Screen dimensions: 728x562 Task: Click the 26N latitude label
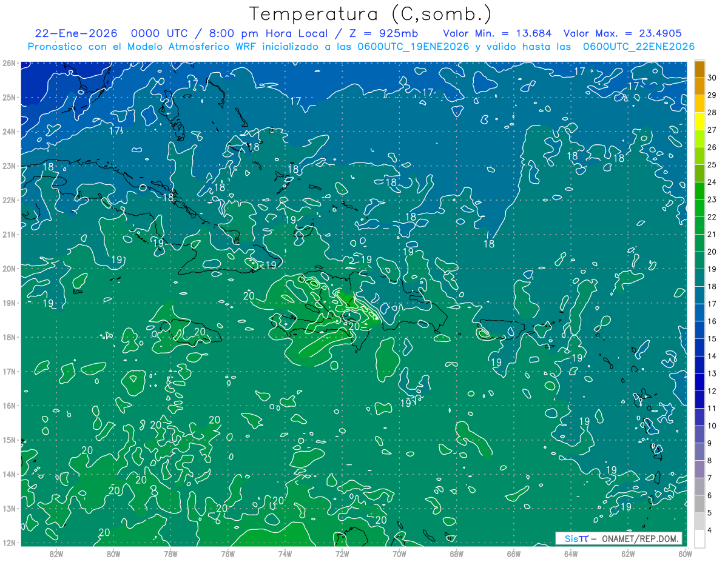coord(9,63)
